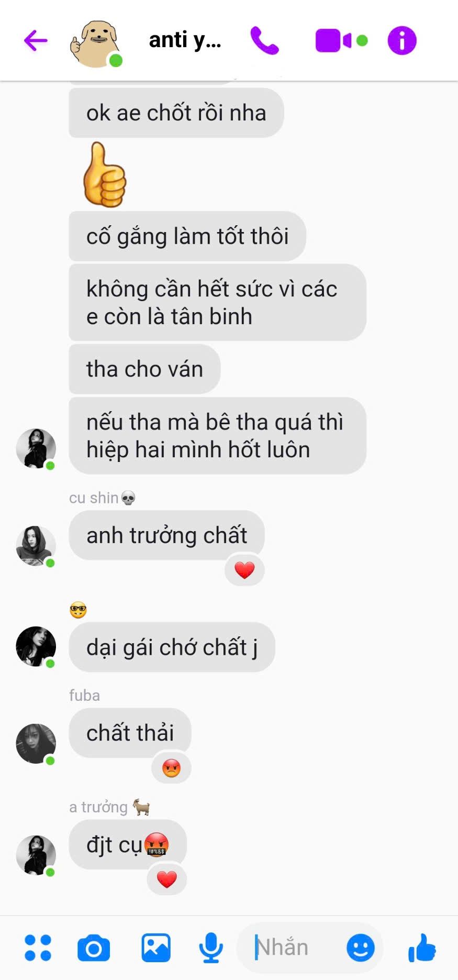Open the photo gallery picker icon
Image resolution: width=458 pixels, height=980 pixels.
click(156, 948)
